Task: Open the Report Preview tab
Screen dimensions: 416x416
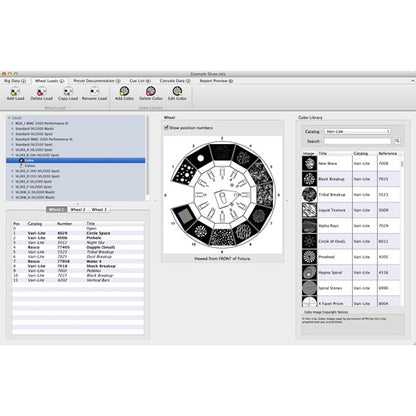Action: click(216, 81)
